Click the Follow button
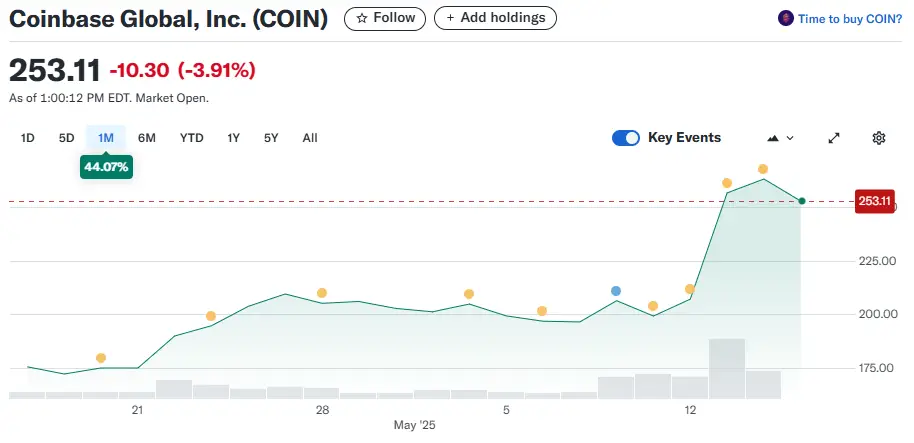 tap(385, 18)
